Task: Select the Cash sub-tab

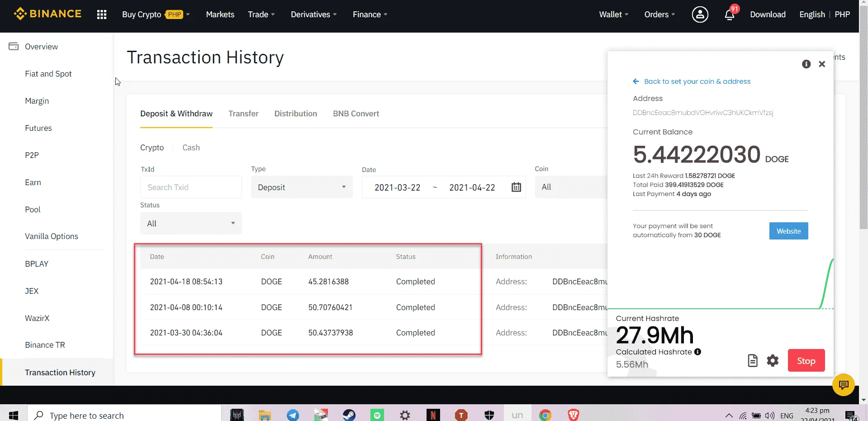Action: click(x=191, y=148)
